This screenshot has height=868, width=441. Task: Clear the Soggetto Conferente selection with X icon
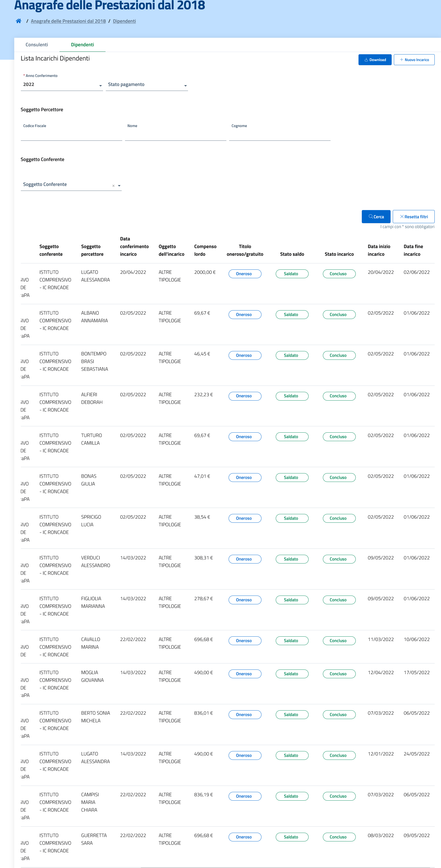tap(113, 186)
